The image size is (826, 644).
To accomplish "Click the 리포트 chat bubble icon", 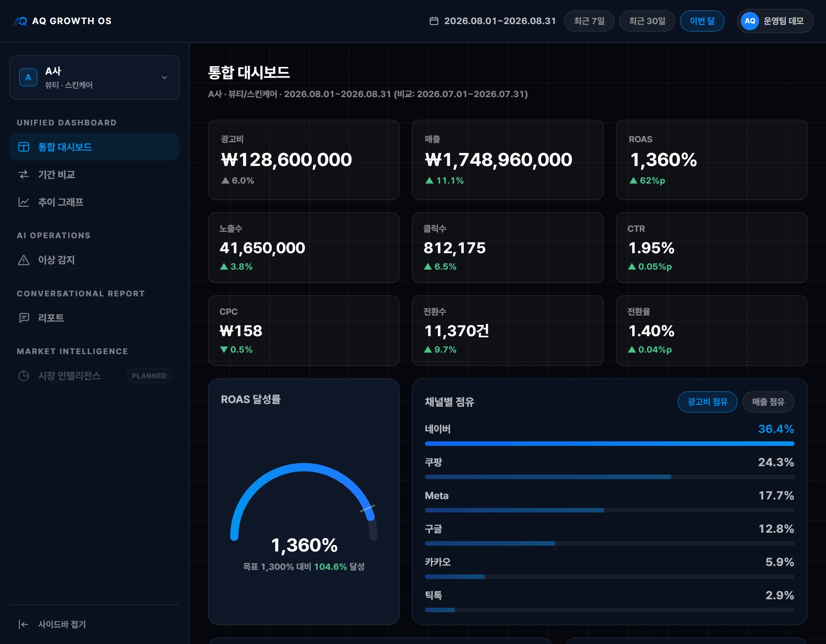I will 24,318.
